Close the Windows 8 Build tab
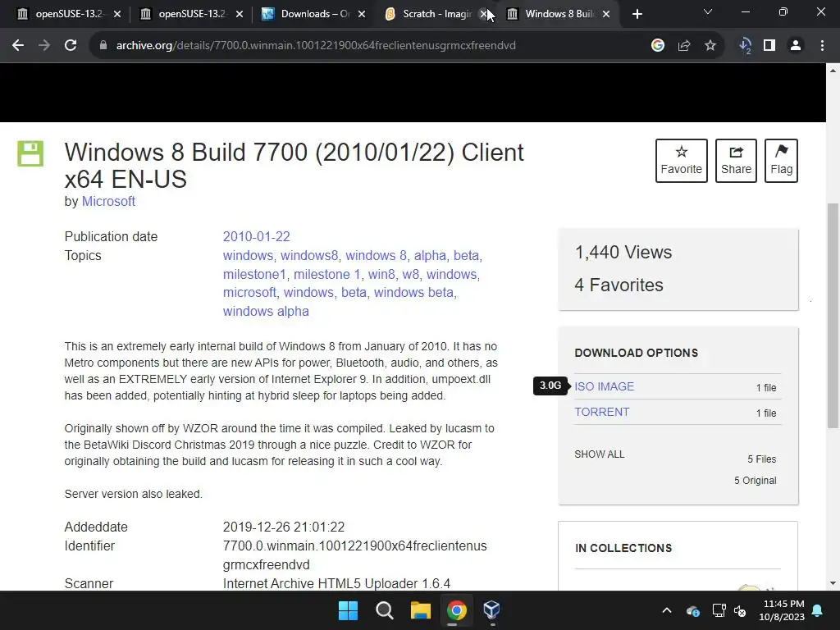 [x=606, y=14]
